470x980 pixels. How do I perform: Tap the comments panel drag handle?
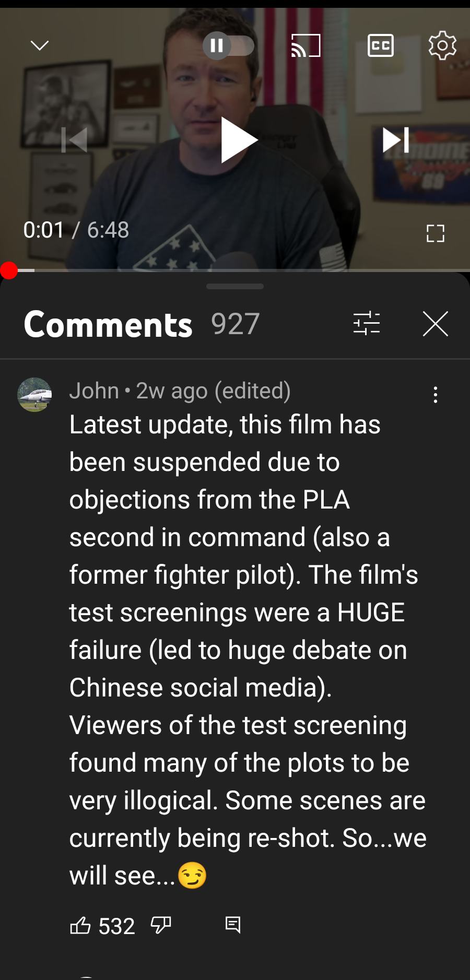click(x=235, y=286)
